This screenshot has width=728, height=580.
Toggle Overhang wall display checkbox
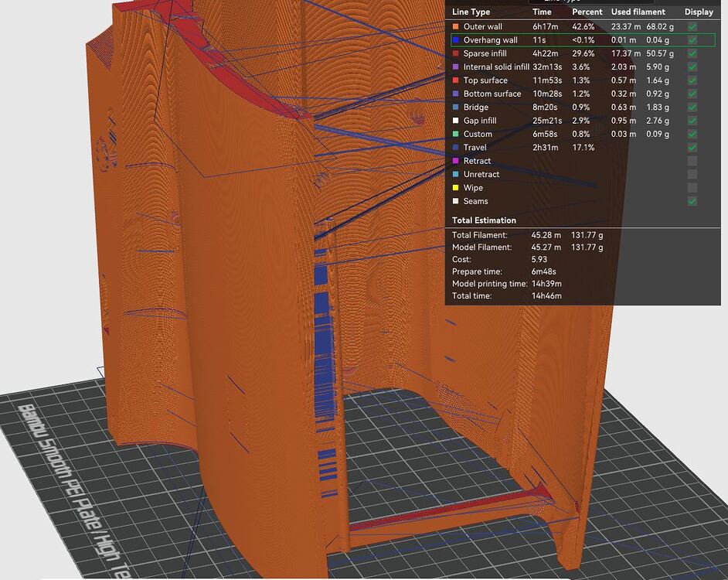click(x=692, y=40)
